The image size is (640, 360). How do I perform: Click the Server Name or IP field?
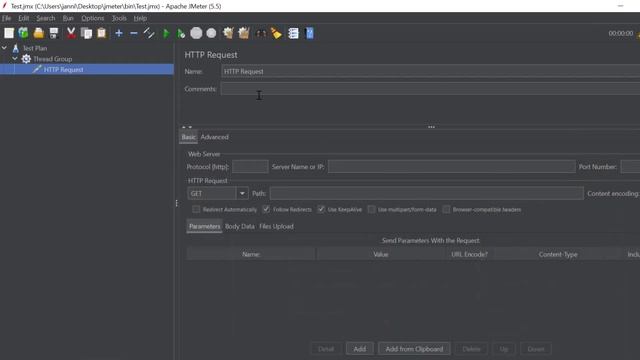click(x=451, y=167)
